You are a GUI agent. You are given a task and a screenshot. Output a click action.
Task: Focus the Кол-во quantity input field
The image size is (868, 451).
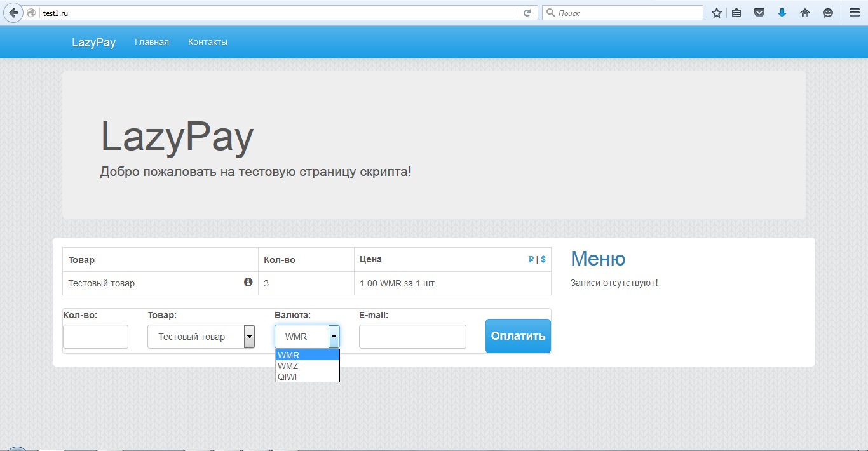95,337
